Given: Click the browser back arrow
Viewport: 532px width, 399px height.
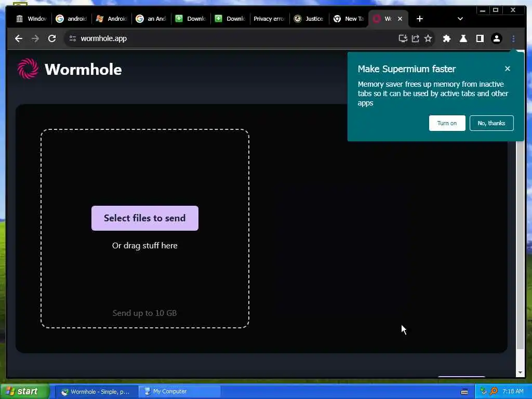Looking at the screenshot, I should [19, 38].
